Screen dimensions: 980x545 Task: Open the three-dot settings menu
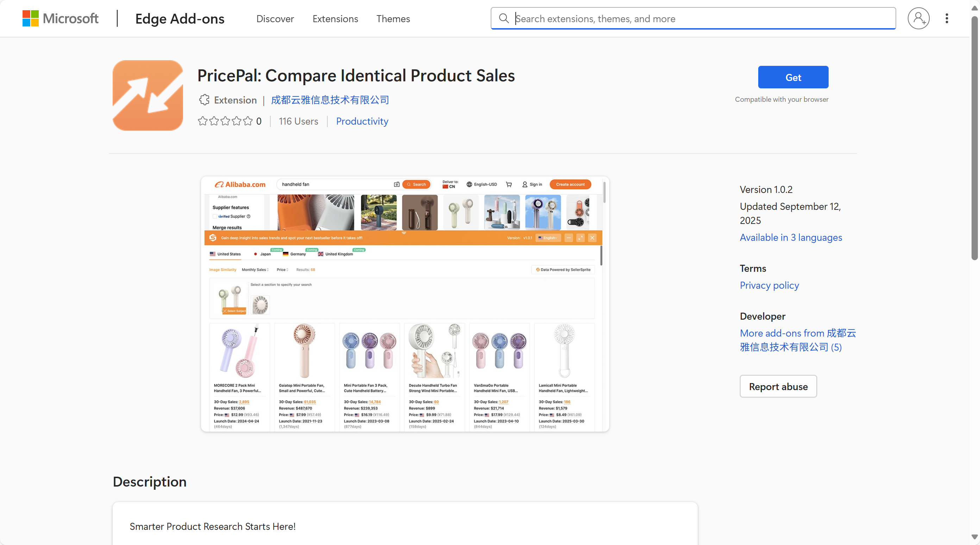pyautogui.click(x=947, y=18)
